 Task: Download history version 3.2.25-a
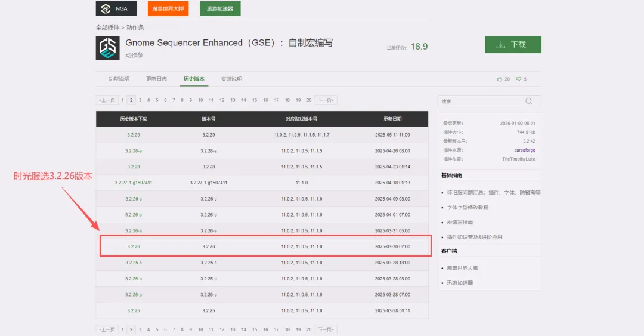[x=134, y=295]
